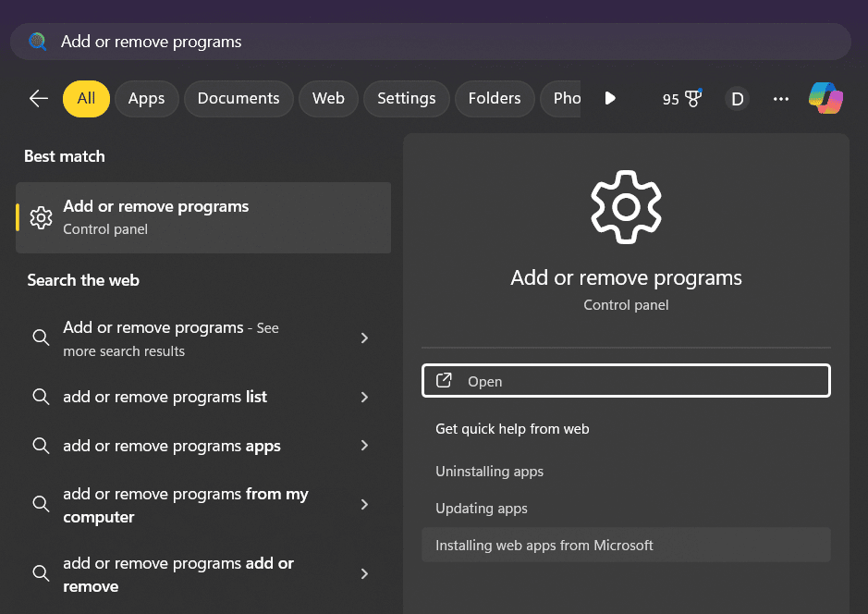Click magnifier icon of 'See more search results'
The height and width of the screenshot is (614, 868).
tap(41, 338)
